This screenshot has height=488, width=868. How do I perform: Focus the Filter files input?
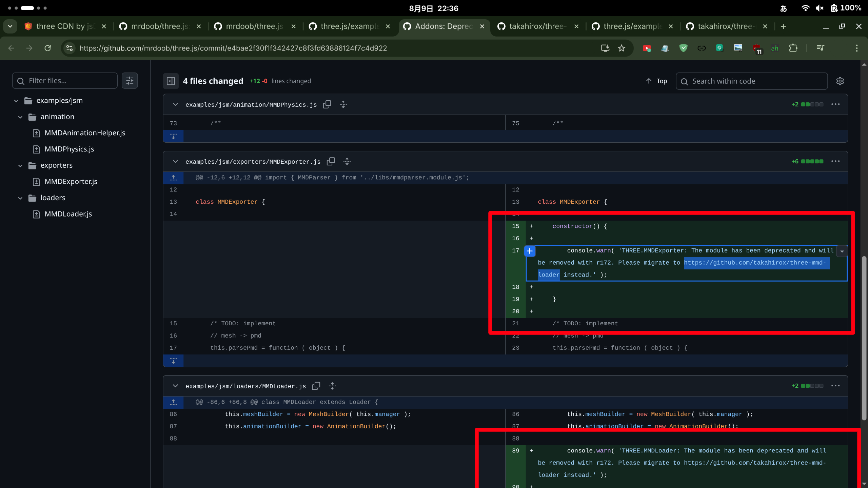pos(65,81)
